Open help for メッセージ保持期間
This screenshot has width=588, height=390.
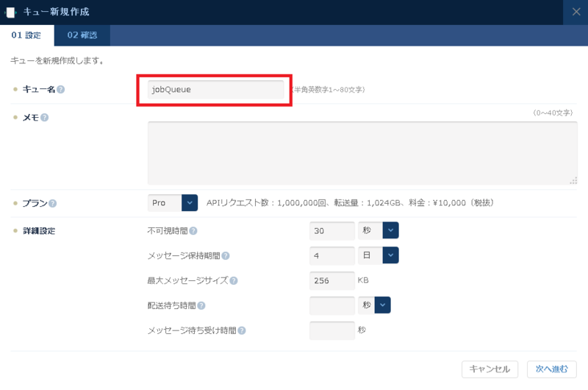pyautogui.click(x=226, y=256)
